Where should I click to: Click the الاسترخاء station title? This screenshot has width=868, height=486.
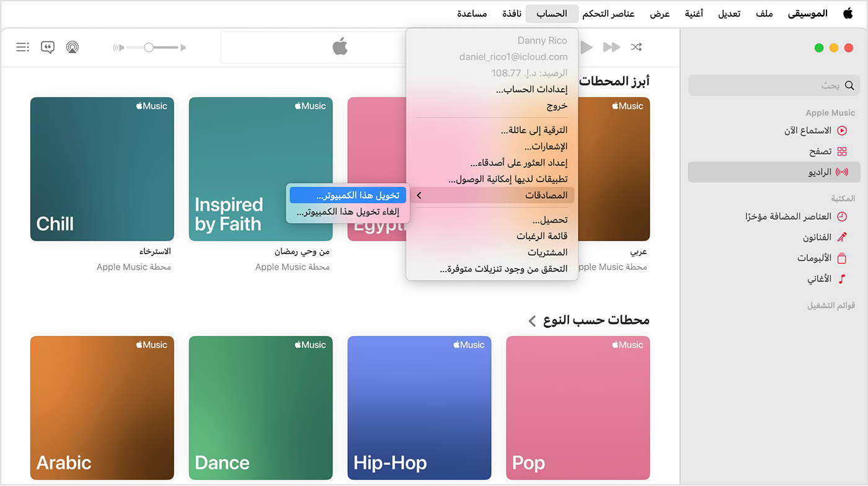[x=155, y=252]
